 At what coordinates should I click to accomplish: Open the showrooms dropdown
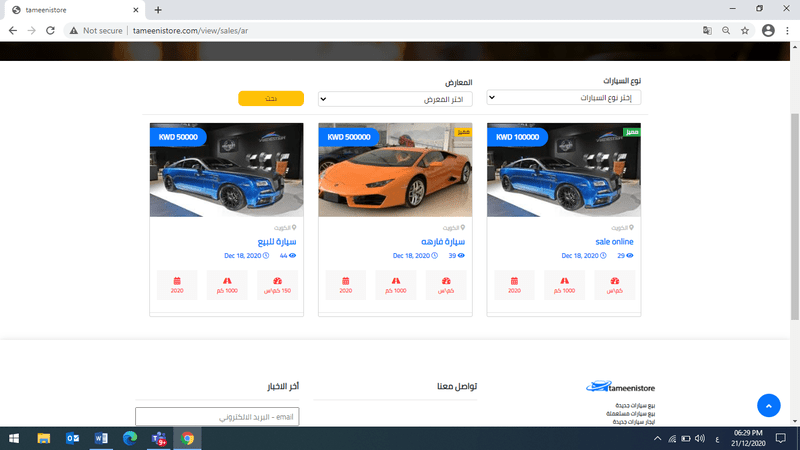(395, 99)
